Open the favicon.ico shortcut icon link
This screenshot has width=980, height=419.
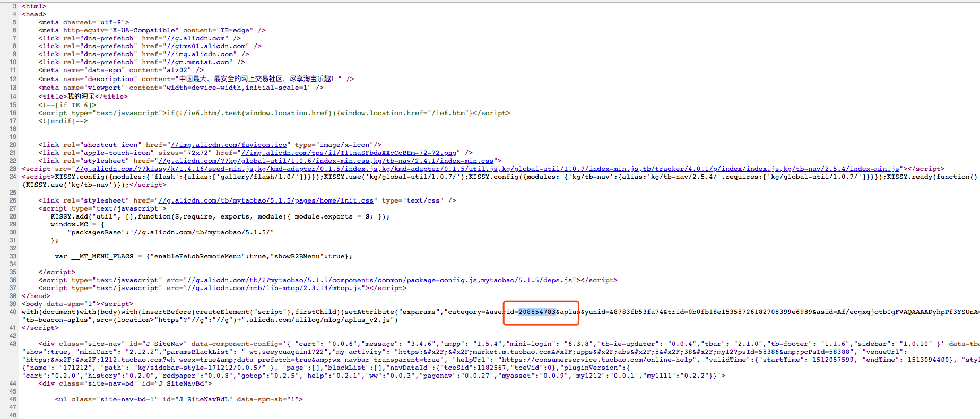[x=229, y=145]
